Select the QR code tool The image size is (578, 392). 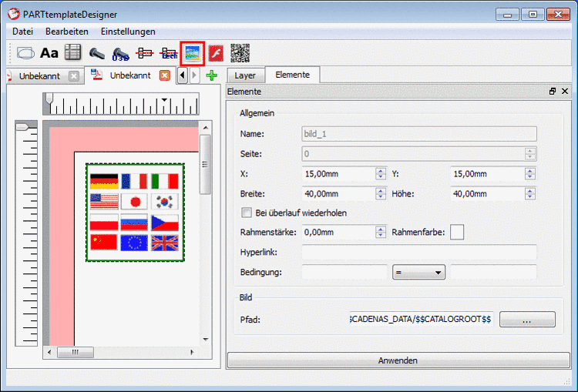tap(240, 53)
